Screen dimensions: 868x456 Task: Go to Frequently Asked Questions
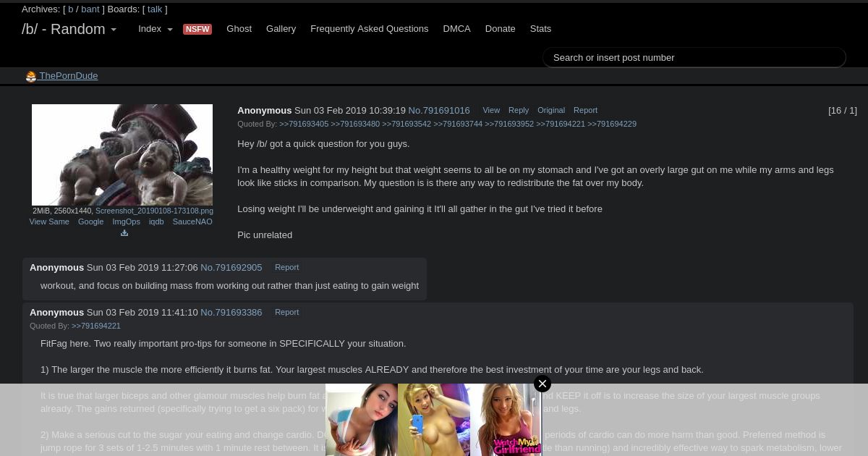(370, 29)
